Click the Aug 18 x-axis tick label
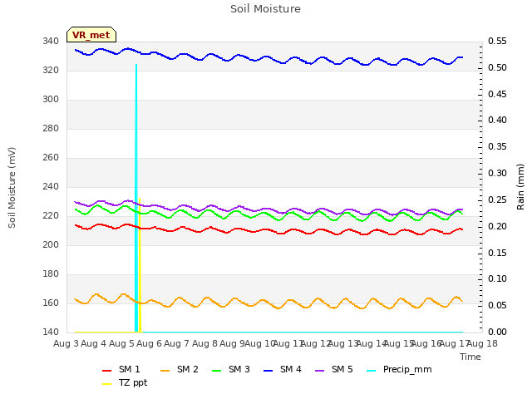The width and height of the screenshot is (532, 399). [x=482, y=343]
